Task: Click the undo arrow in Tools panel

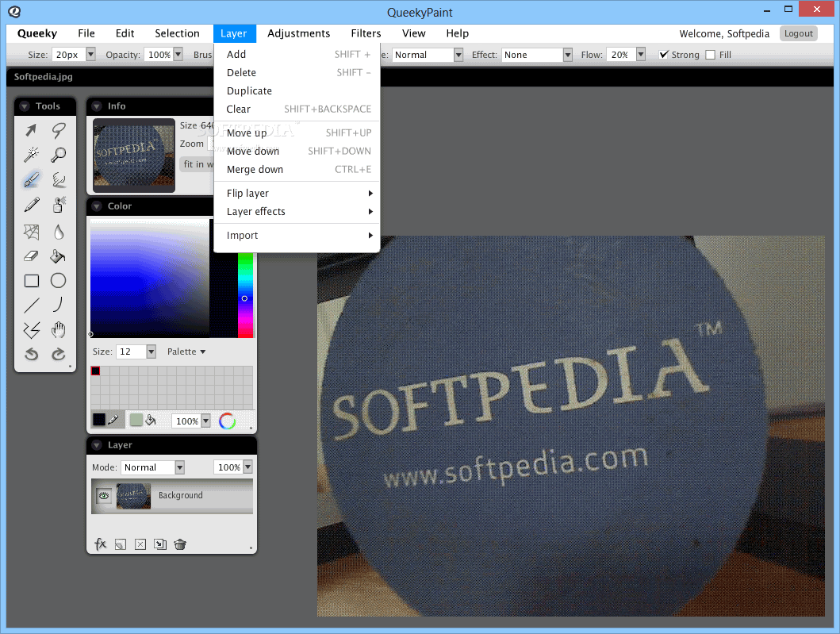Action: point(31,354)
